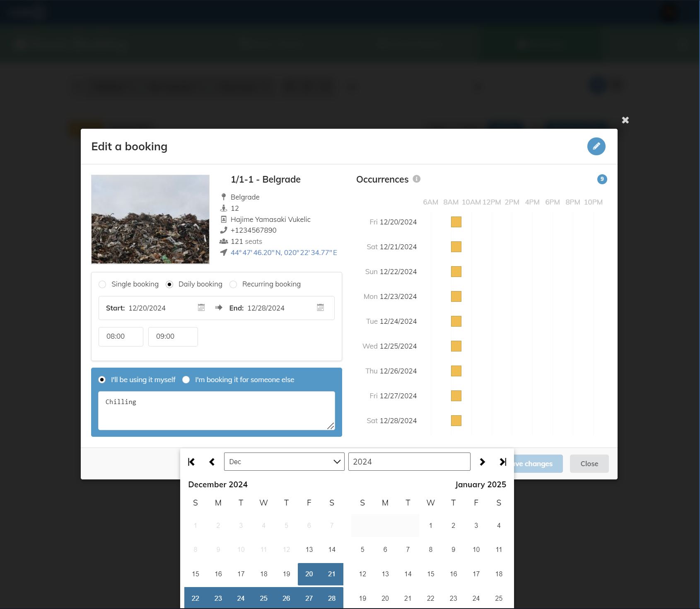Select December 15 in the calendar
The image size is (700, 609).
click(x=196, y=574)
